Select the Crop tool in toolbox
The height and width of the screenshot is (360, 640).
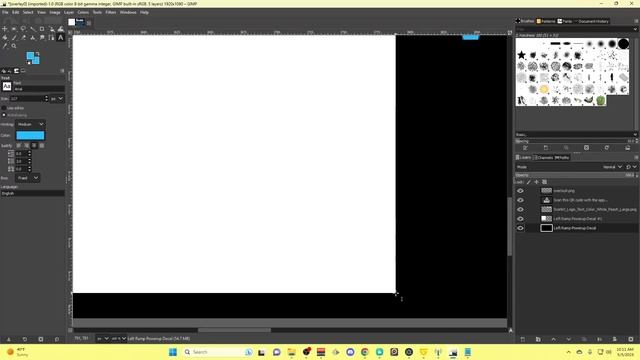pyautogui.click(x=42, y=29)
